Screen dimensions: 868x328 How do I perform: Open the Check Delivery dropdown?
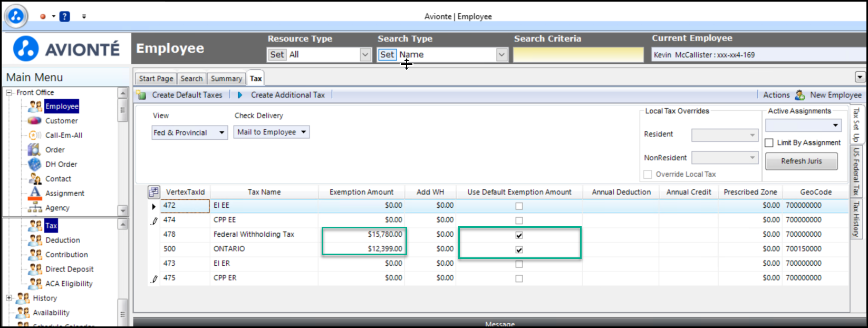pyautogui.click(x=272, y=132)
